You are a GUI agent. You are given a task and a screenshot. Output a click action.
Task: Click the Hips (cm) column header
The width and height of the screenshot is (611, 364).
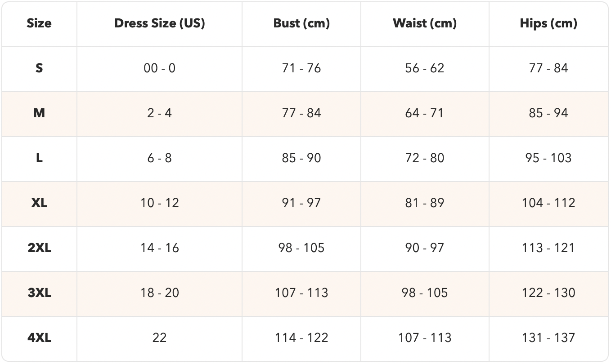click(x=548, y=23)
